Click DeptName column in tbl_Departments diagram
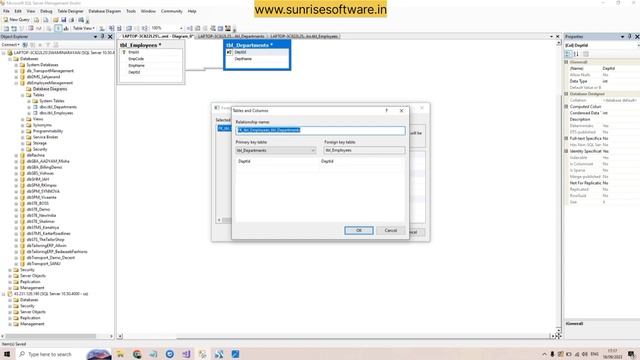Viewport: 640px width, 360px height. click(x=243, y=59)
